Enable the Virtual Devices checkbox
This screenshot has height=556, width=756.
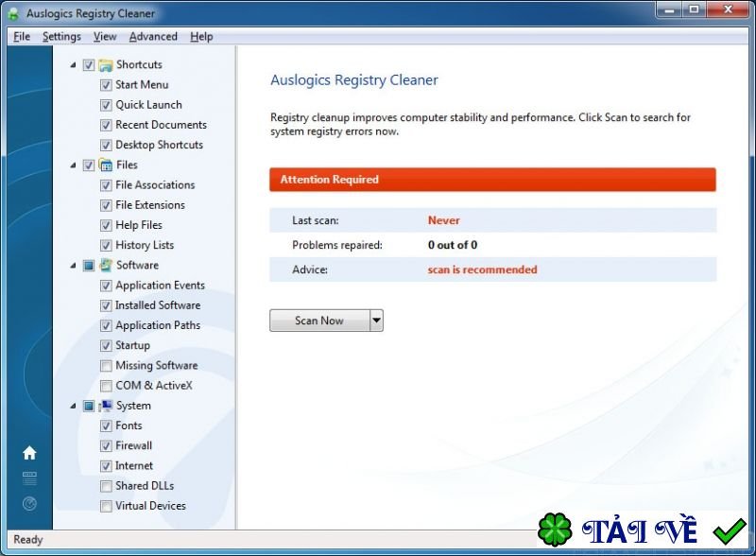(x=106, y=506)
